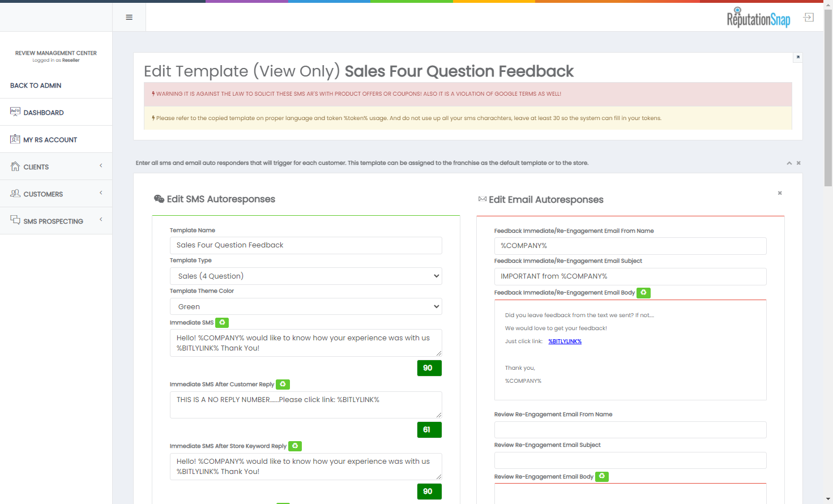Open Dashboard from the sidebar
The image size is (833, 504).
click(x=44, y=113)
